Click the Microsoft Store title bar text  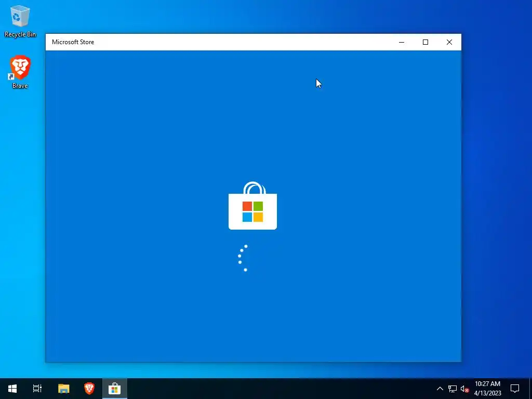[x=73, y=42]
